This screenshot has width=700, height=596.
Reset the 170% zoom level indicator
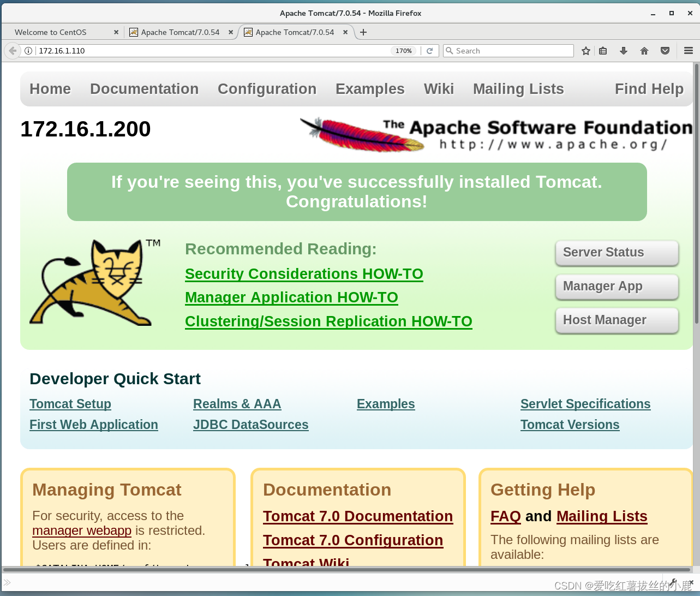click(x=404, y=51)
